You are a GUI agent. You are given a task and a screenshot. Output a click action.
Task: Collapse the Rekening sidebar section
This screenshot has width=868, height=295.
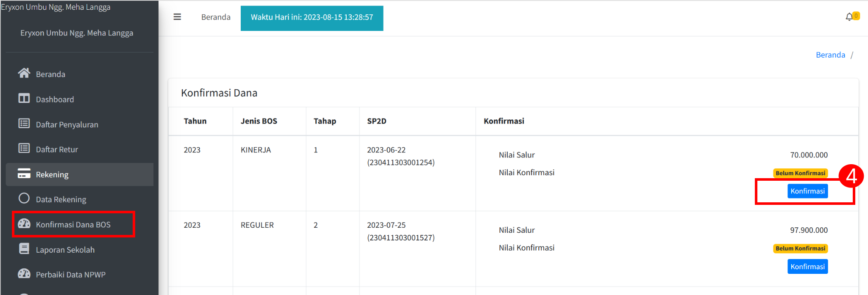pos(80,174)
